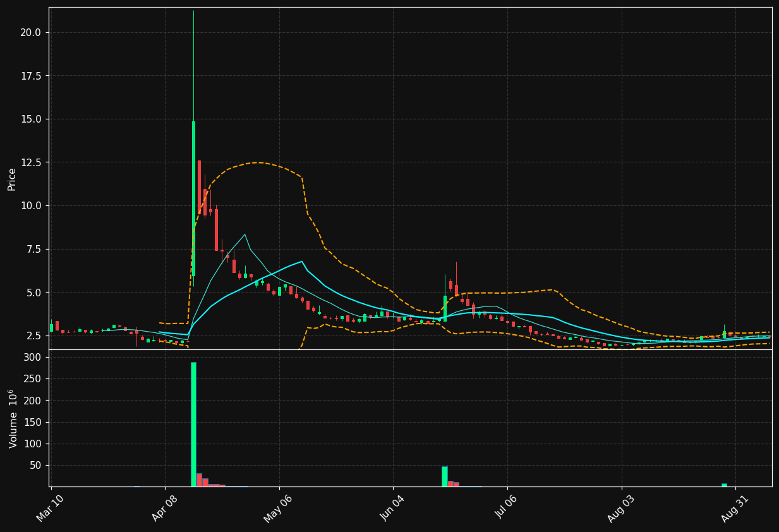Click the Jun 04 date label
Screen dimensions: 779x532
[x=392, y=508]
